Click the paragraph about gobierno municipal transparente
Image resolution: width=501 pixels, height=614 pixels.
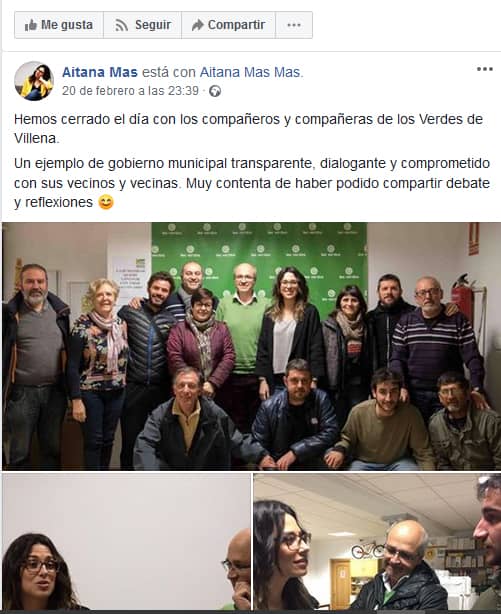[x=252, y=183]
